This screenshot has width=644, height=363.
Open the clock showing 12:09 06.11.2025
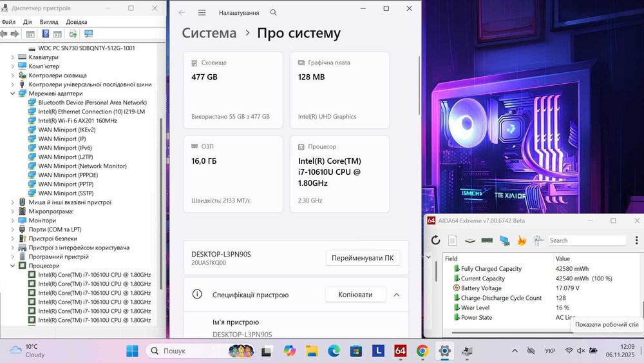pos(620,351)
